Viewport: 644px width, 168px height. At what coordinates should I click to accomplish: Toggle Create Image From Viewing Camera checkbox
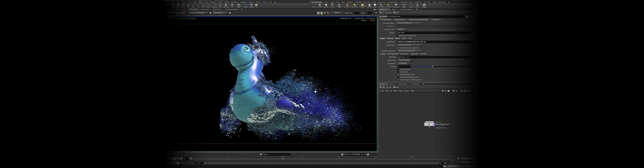point(398,80)
